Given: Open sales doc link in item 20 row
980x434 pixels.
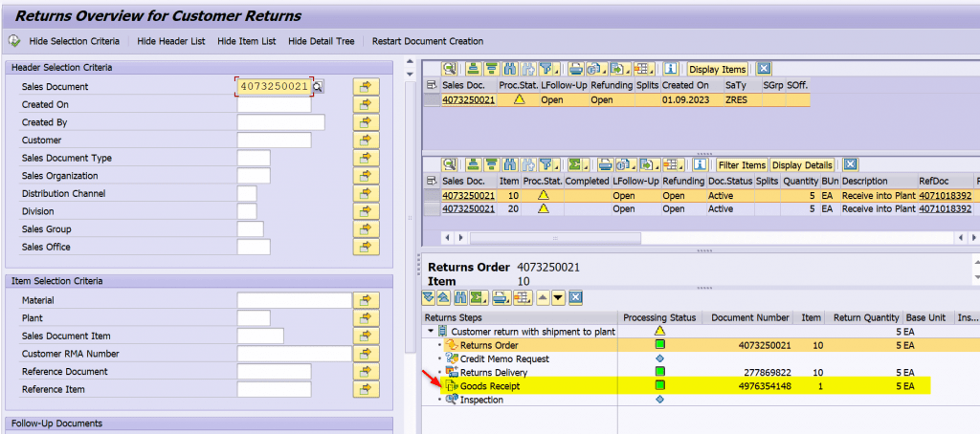Looking at the screenshot, I should (468, 209).
